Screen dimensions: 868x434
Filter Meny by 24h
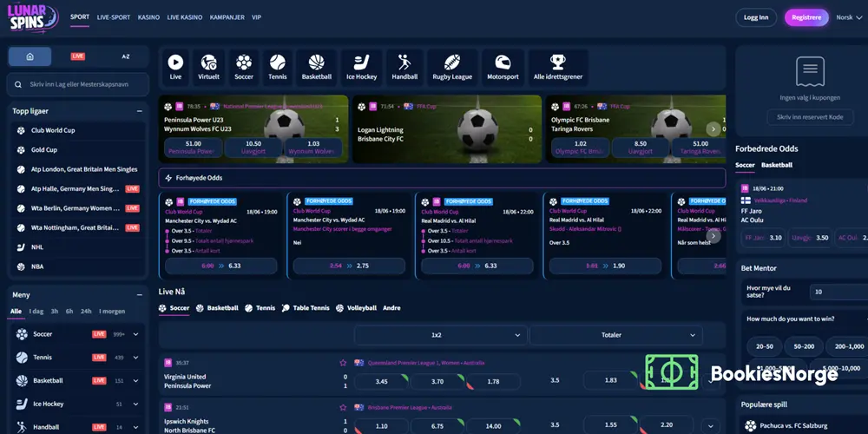coord(86,311)
